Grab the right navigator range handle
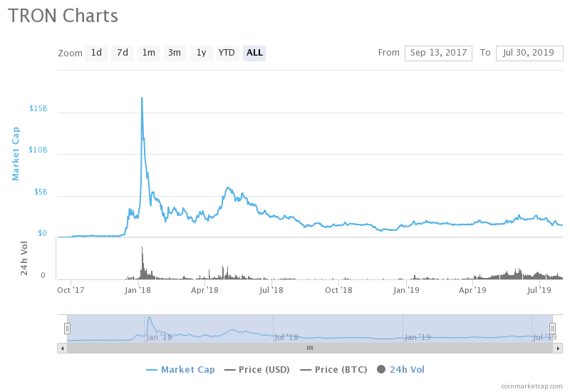The image size is (570, 392). click(552, 329)
